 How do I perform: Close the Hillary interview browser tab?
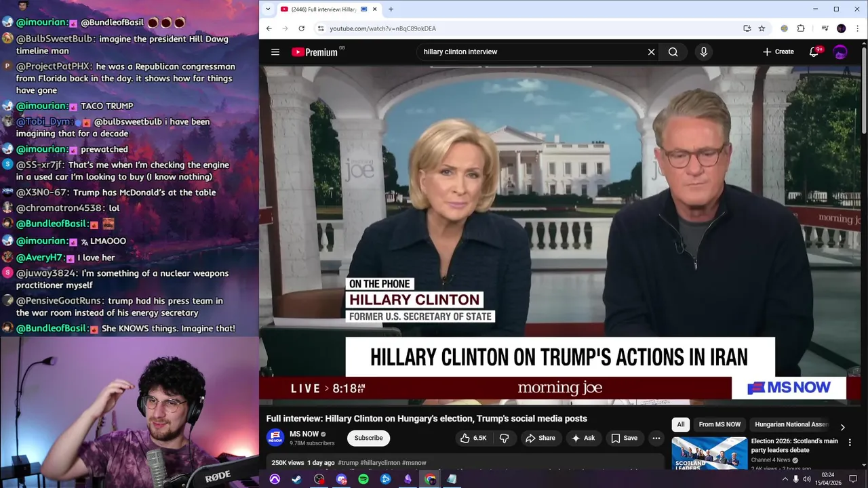374,9
